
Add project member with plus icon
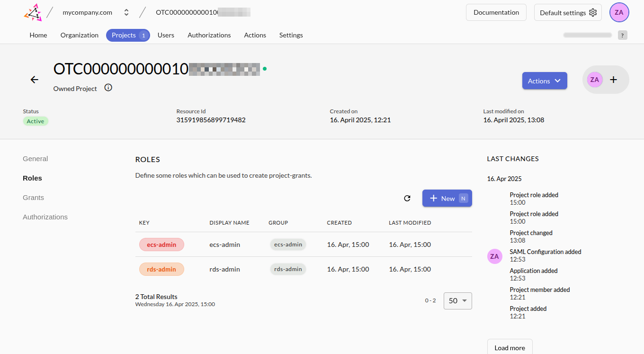point(613,80)
